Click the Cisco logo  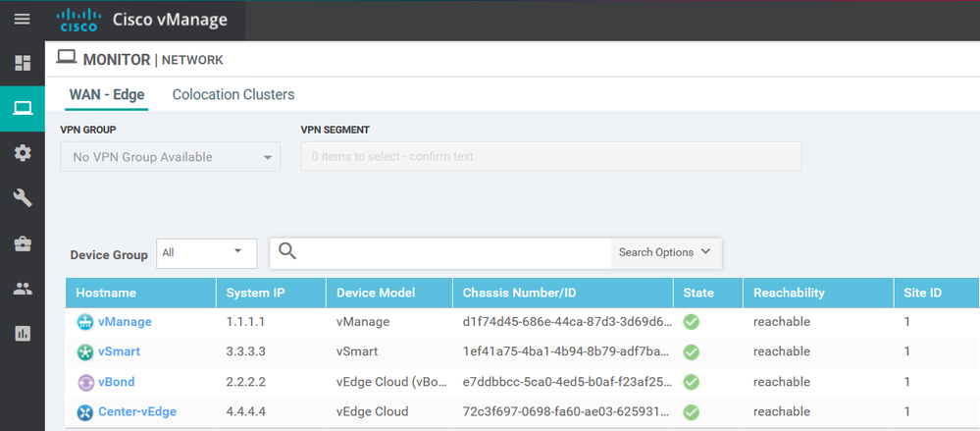78,20
